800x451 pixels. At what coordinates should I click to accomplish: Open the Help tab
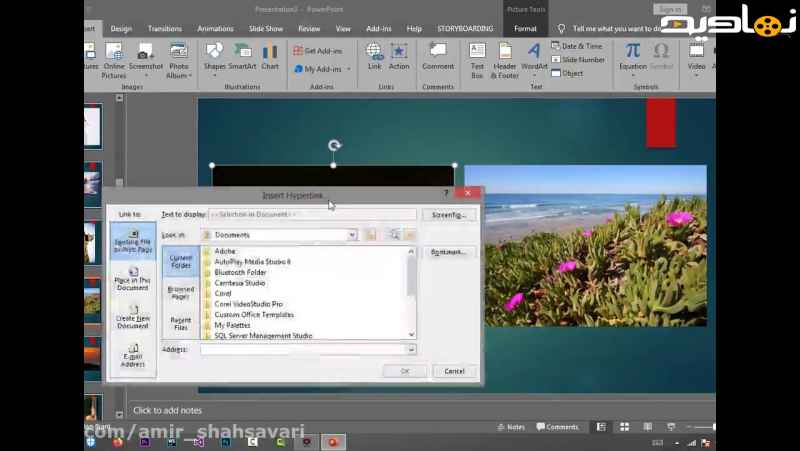[x=414, y=29]
